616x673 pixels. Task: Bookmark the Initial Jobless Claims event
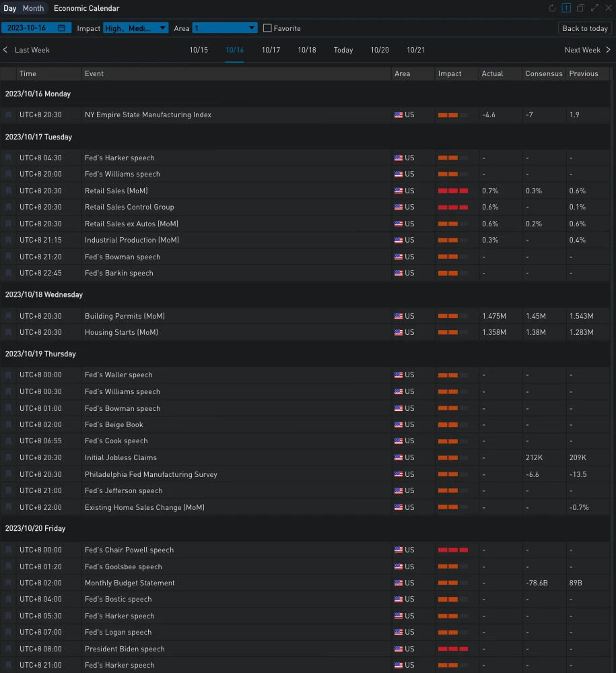pyautogui.click(x=8, y=457)
